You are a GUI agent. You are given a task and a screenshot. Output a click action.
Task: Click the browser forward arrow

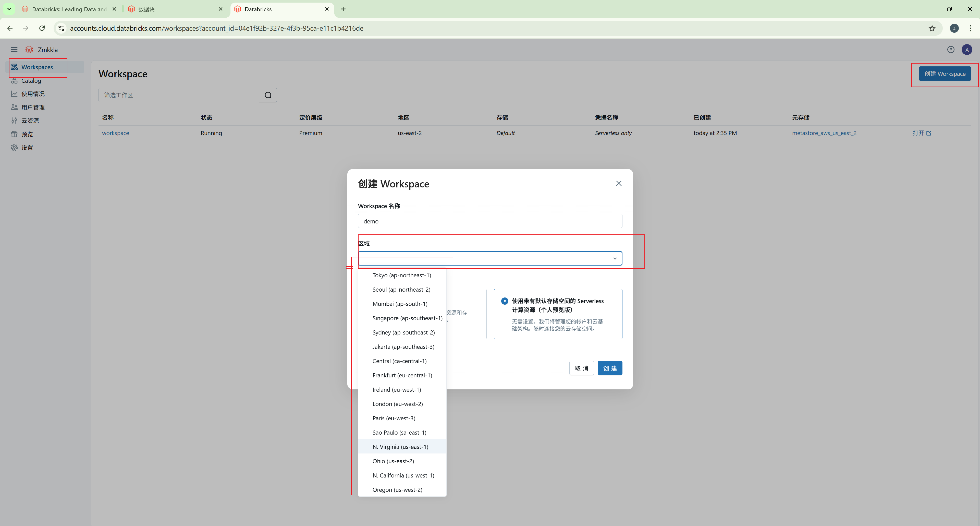pos(26,28)
